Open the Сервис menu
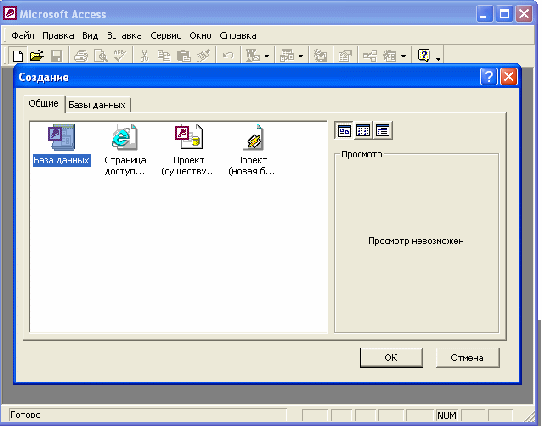This screenshot has width=542, height=427. tap(166, 36)
